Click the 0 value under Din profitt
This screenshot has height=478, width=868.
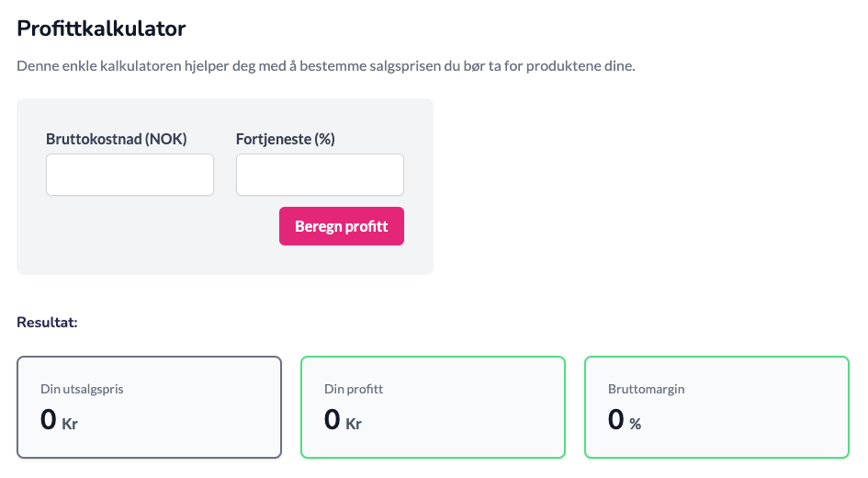[333, 420]
